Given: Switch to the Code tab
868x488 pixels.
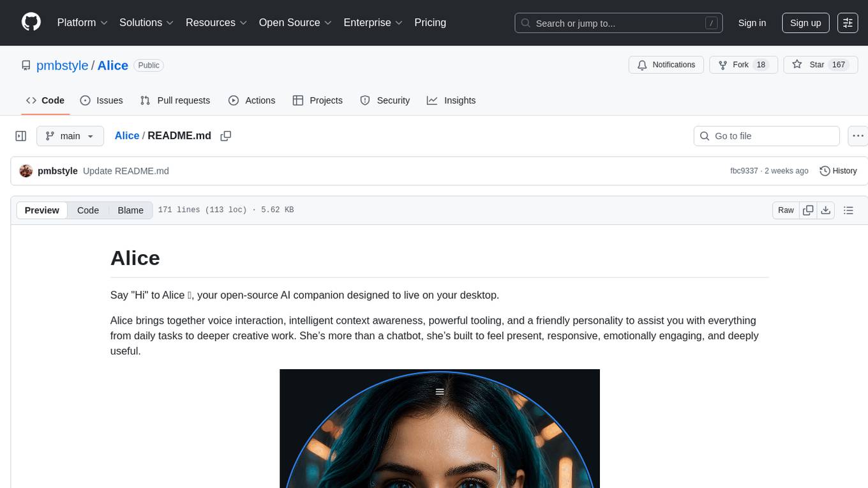Looking at the screenshot, I should (45, 100).
